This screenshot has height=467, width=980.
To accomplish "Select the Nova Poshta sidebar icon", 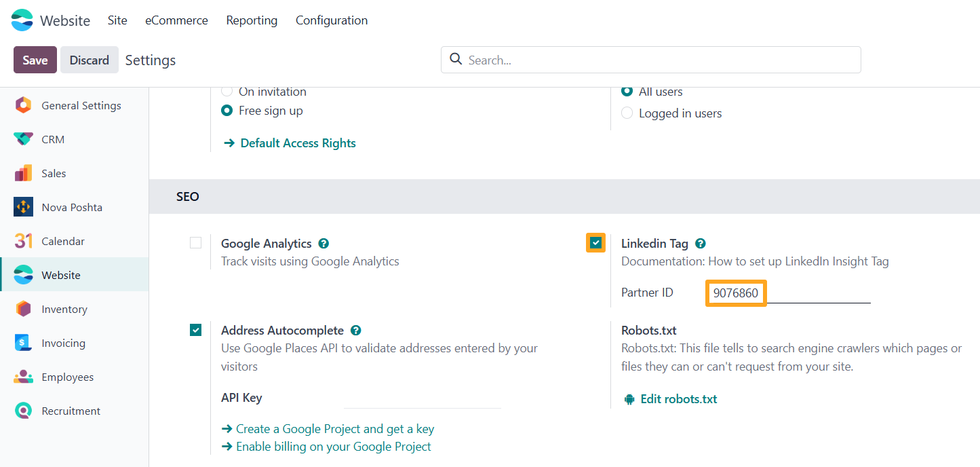I will tap(23, 207).
